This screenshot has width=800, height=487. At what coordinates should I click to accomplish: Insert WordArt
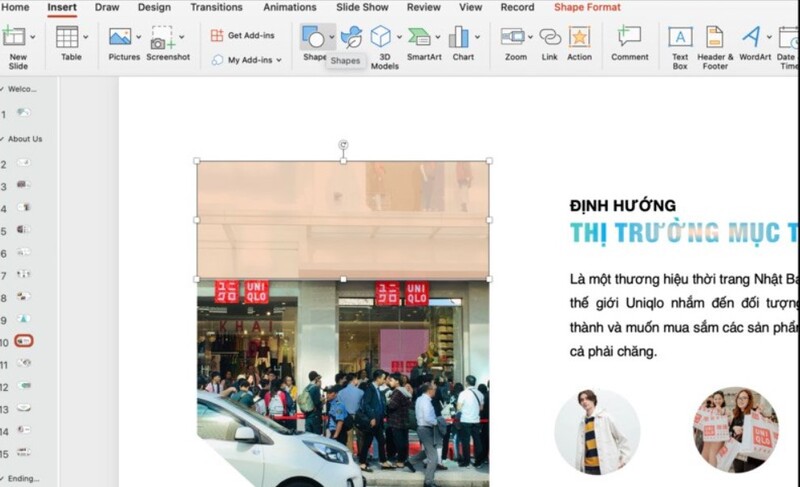point(751,37)
